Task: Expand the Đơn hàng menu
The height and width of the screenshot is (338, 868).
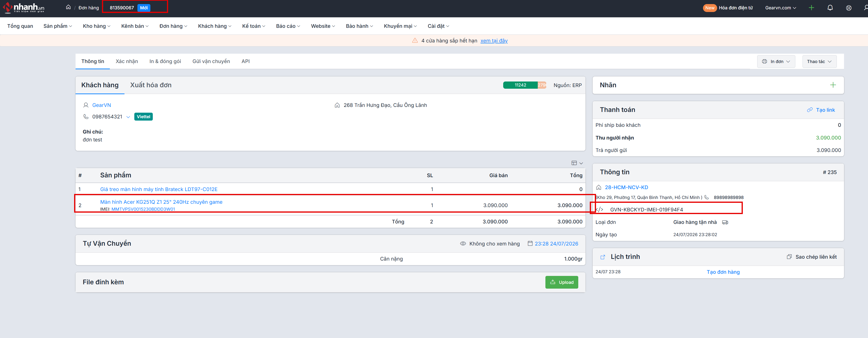Action: pyautogui.click(x=173, y=26)
